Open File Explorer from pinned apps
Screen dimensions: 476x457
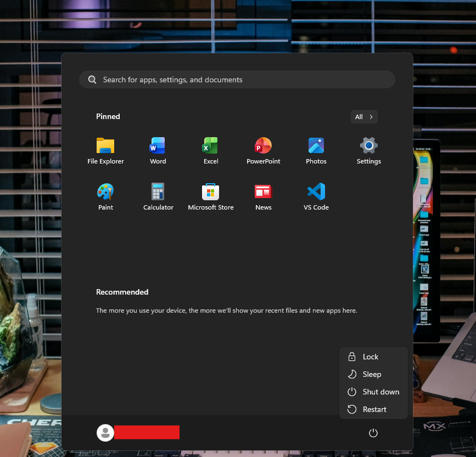pyautogui.click(x=105, y=146)
